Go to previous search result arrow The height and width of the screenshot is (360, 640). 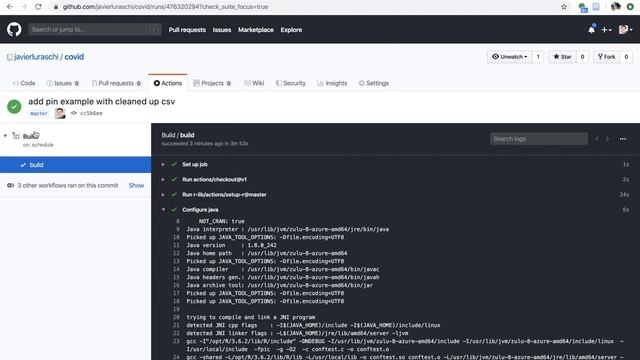click(x=597, y=139)
